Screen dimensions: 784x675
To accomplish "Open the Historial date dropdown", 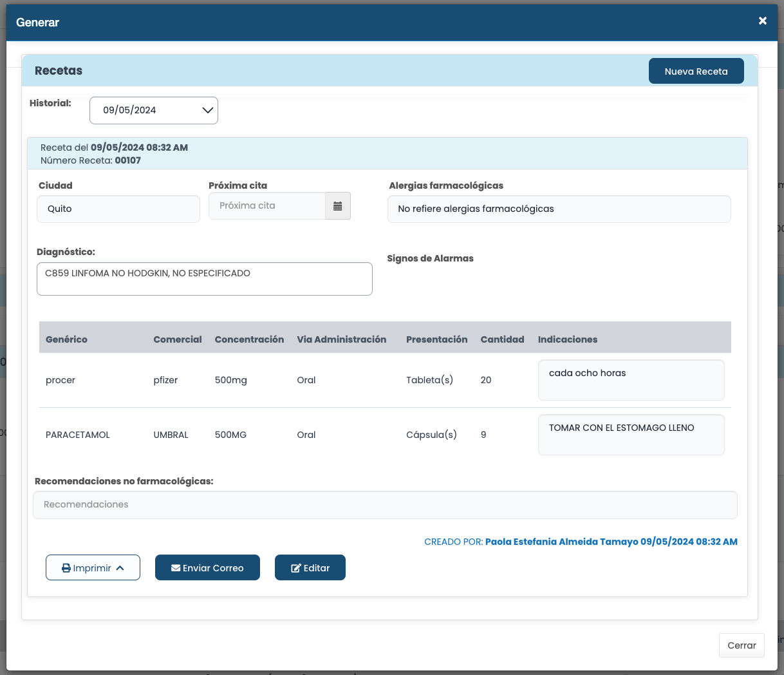I will 154,110.
